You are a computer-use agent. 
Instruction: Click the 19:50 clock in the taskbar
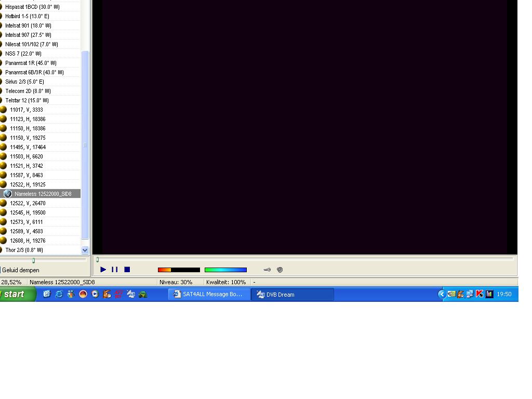click(x=504, y=294)
